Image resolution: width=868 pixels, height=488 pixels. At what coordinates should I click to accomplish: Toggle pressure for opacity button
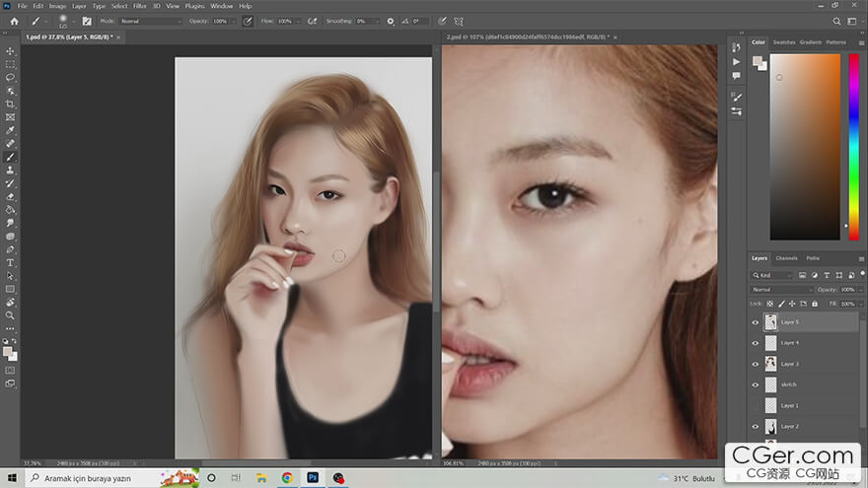[x=248, y=21]
